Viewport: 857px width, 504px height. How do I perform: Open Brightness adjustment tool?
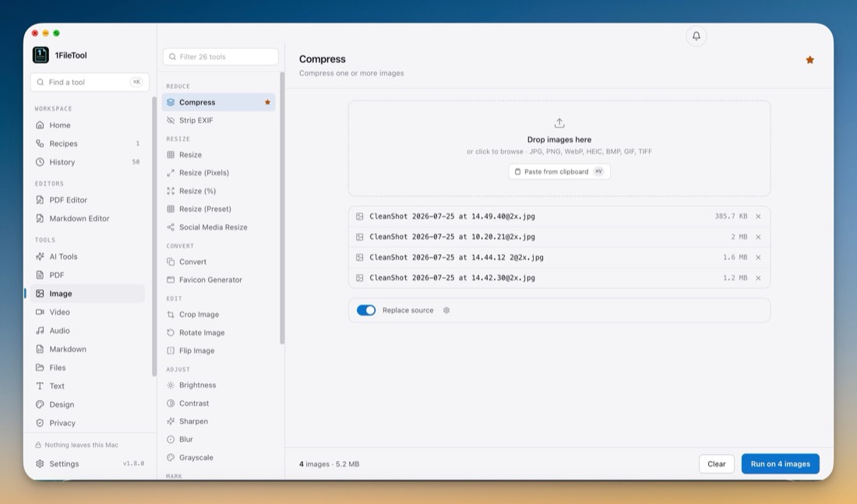219,385
